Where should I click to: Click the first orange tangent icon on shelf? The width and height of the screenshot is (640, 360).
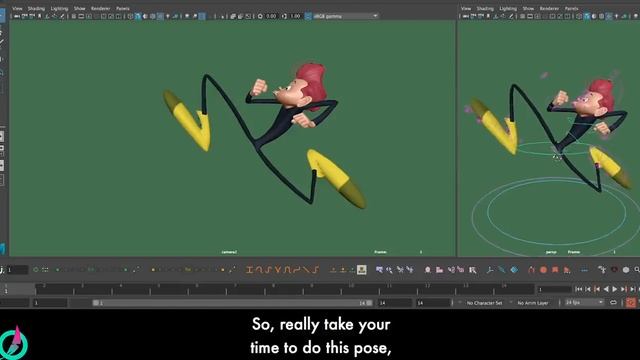point(249,270)
